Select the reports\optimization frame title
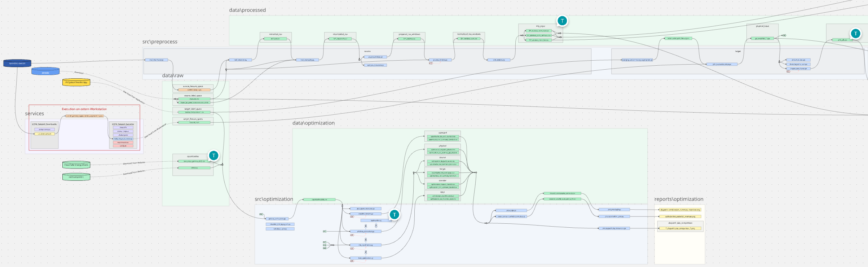Screen dimensions: 868x267 679,199
